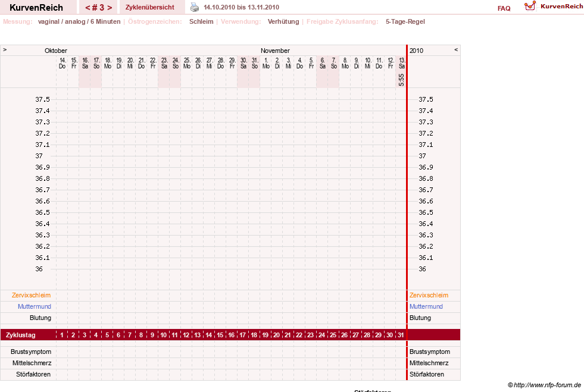Click the date range 14.10.2010 bis 13.11.2010
Screen dimensions: 584x392
coord(241,8)
